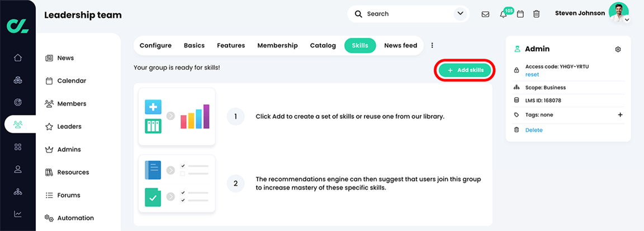Screen dimensions: 644x231
Task: Click the Delete link in Admin panel
Action: 534,130
